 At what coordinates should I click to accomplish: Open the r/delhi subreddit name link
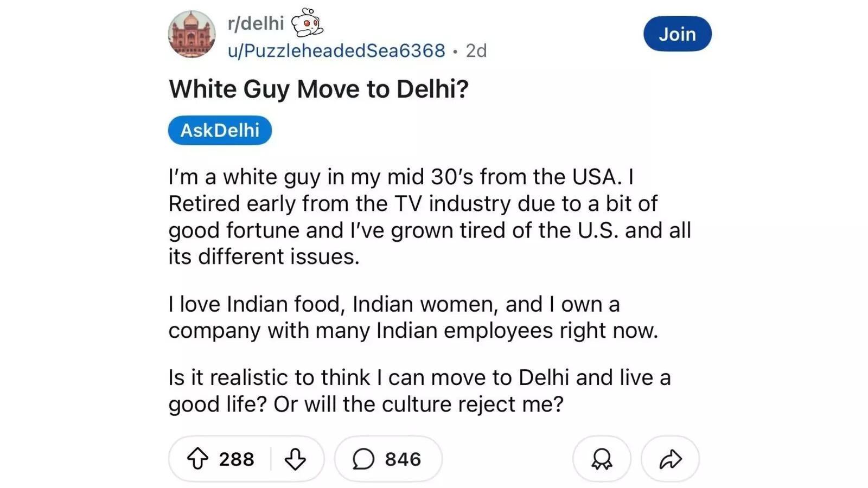coord(256,22)
